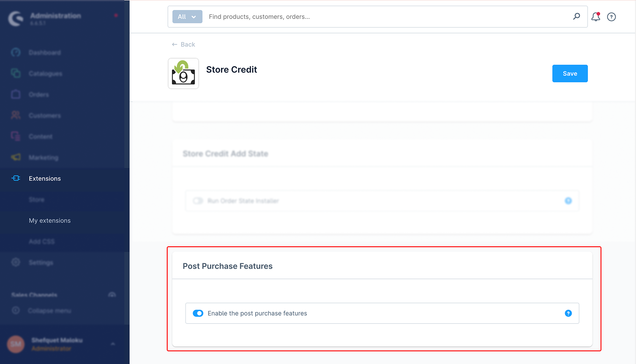Go Back using the back link
The image size is (636, 364).
point(183,45)
